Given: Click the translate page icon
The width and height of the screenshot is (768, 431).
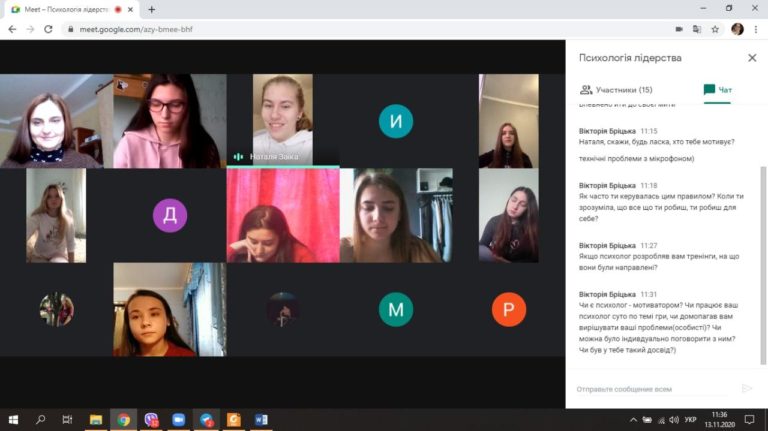Looking at the screenshot, I should point(696,29).
